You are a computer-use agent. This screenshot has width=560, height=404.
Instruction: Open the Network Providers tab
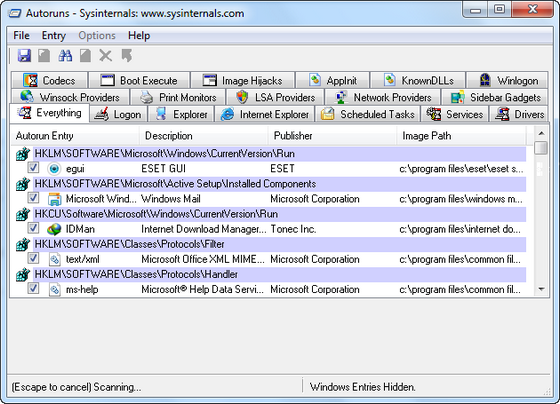point(382,97)
